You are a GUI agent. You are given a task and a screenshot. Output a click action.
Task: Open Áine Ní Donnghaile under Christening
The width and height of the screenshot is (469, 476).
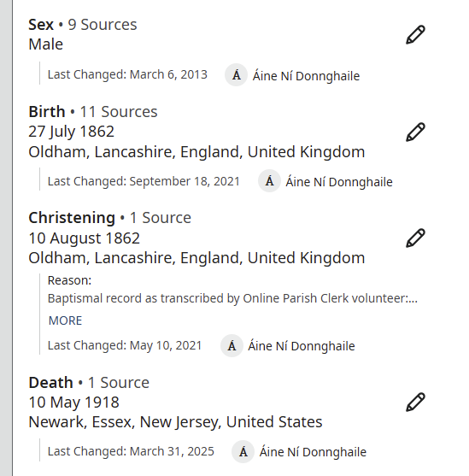(302, 346)
